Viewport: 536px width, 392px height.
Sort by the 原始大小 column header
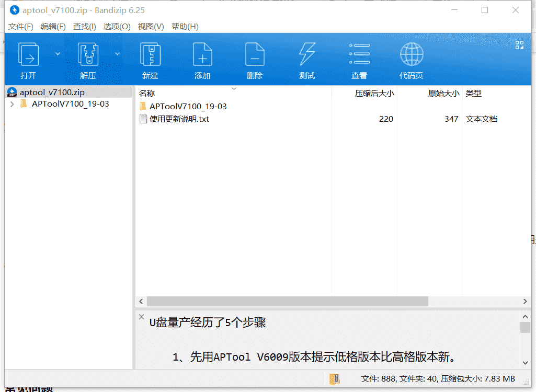[x=430, y=94]
